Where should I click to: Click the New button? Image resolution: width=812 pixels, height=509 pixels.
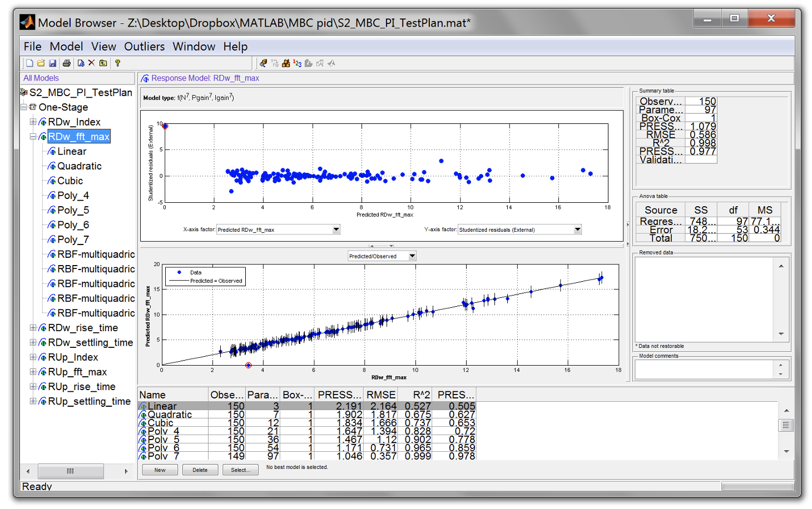(x=160, y=470)
